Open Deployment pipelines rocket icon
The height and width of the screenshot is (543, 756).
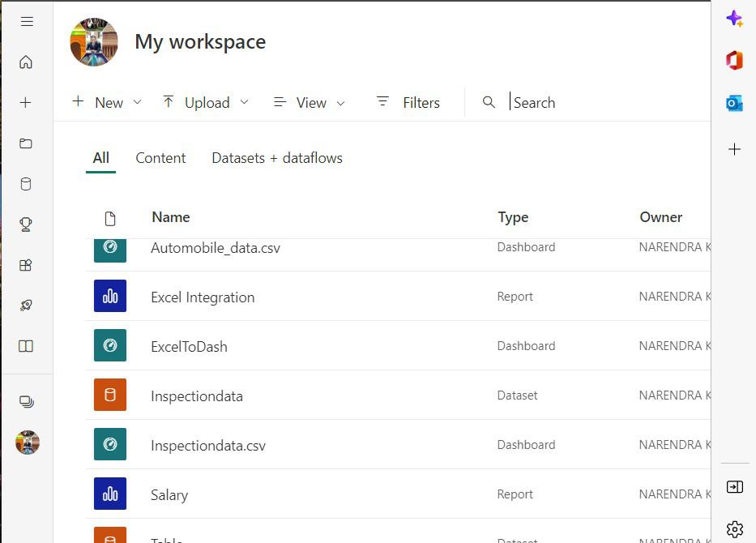[x=26, y=306]
